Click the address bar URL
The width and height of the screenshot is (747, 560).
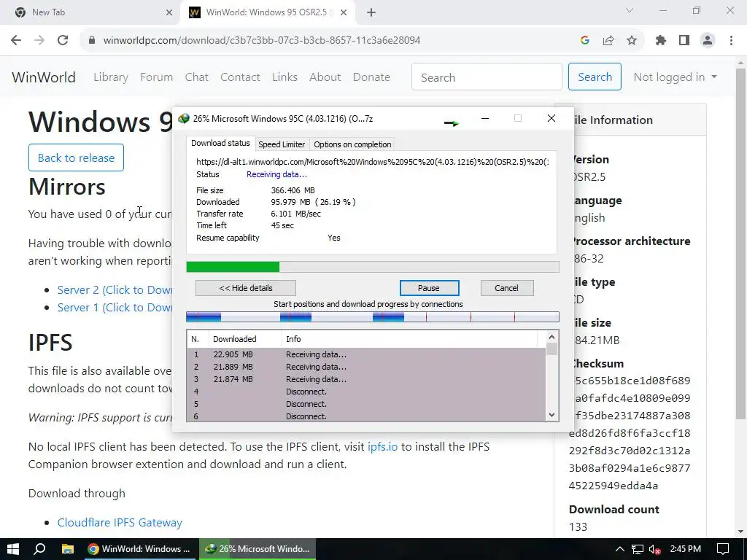(x=262, y=41)
